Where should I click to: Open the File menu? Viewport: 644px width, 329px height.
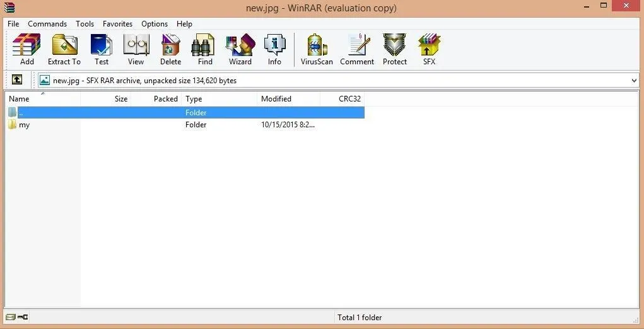[x=13, y=24]
